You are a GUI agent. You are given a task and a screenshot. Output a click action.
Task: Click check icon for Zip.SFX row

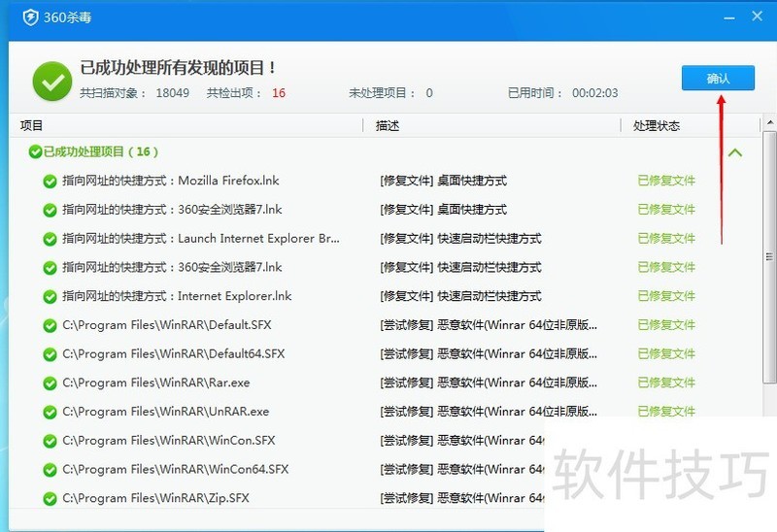click(x=50, y=498)
